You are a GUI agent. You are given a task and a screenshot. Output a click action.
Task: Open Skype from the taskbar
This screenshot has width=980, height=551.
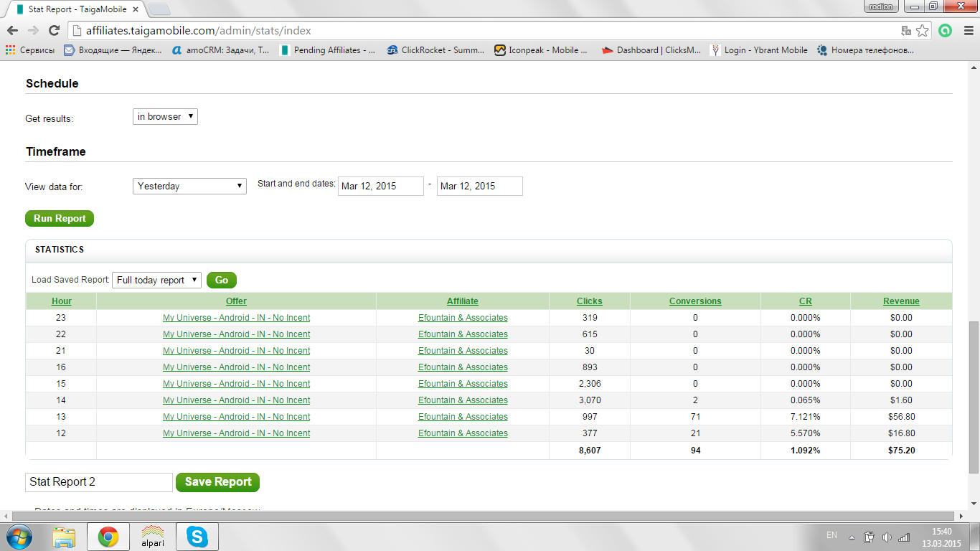pos(197,537)
